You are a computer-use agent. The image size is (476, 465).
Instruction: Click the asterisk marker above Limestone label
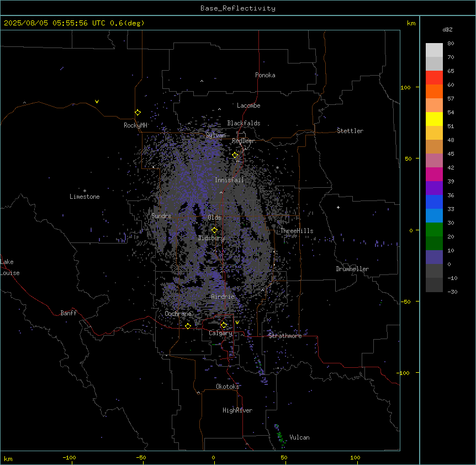84,191
